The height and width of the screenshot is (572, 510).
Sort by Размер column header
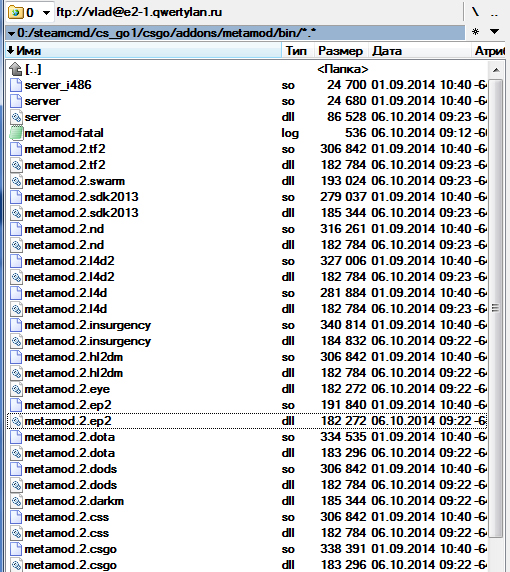coord(340,51)
